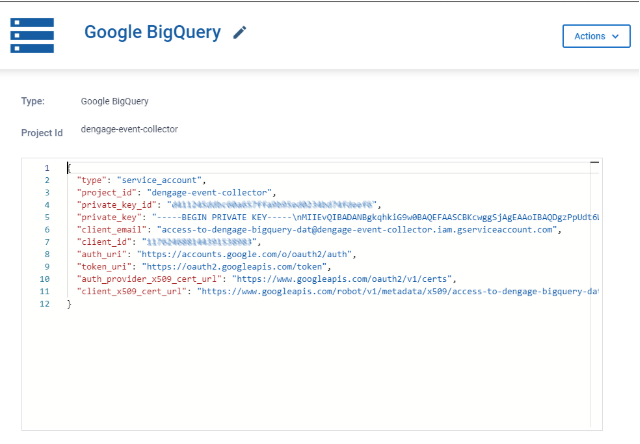
Task: Click the collapse dash icon in the editor
Action: [x=595, y=162]
